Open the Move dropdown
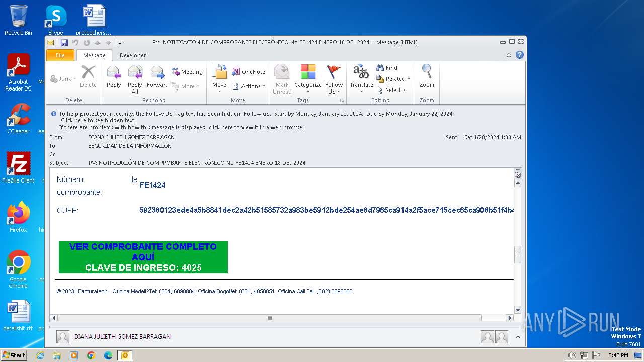The image size is (644, 362). coord(219,79)
